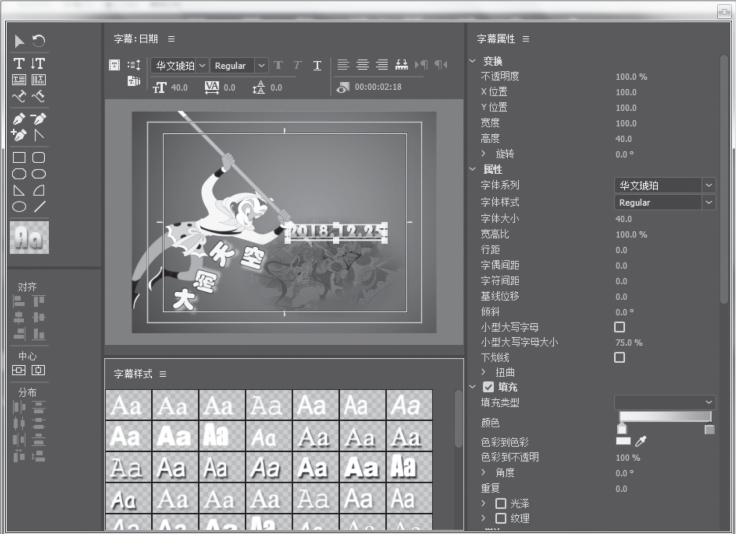This screenshot has width=736, height=534.
Task: Open the 字体系列 dropdown in properties
Action: pyautogui.click(x=665, y=185)
